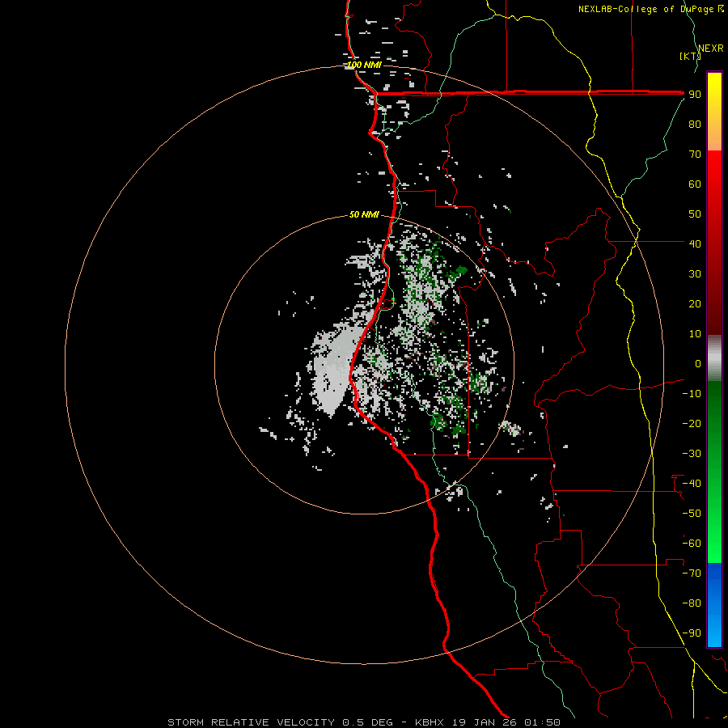Select the -50 colorbar label
Screen dimensions: 728x728
tap(692, 514)
